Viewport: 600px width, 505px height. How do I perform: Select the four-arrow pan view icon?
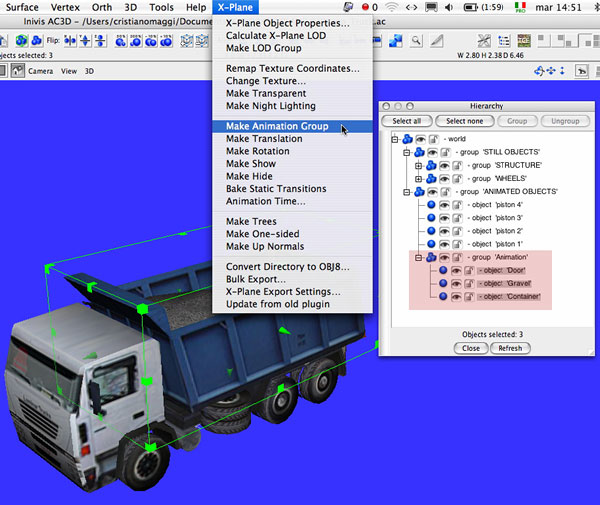pos(551,71)
